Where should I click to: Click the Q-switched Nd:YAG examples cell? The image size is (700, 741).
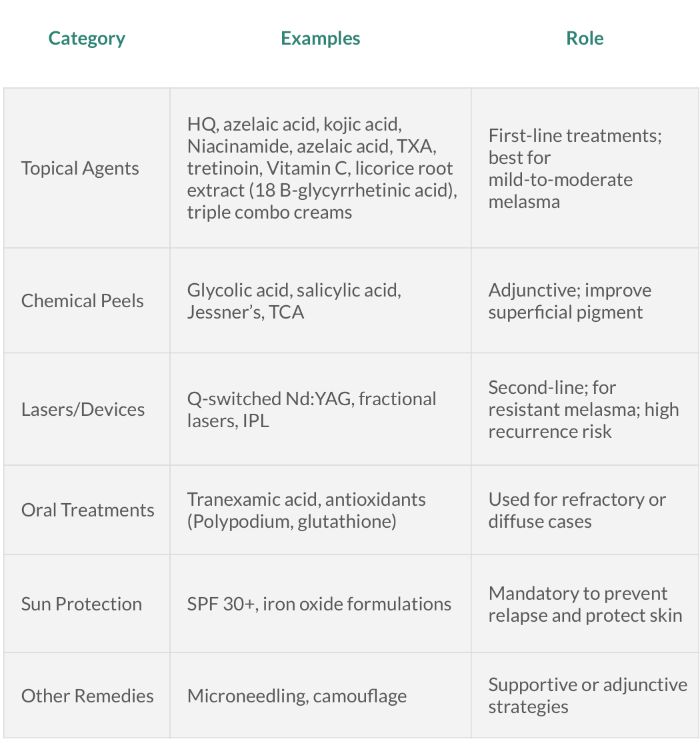point(312,409)
